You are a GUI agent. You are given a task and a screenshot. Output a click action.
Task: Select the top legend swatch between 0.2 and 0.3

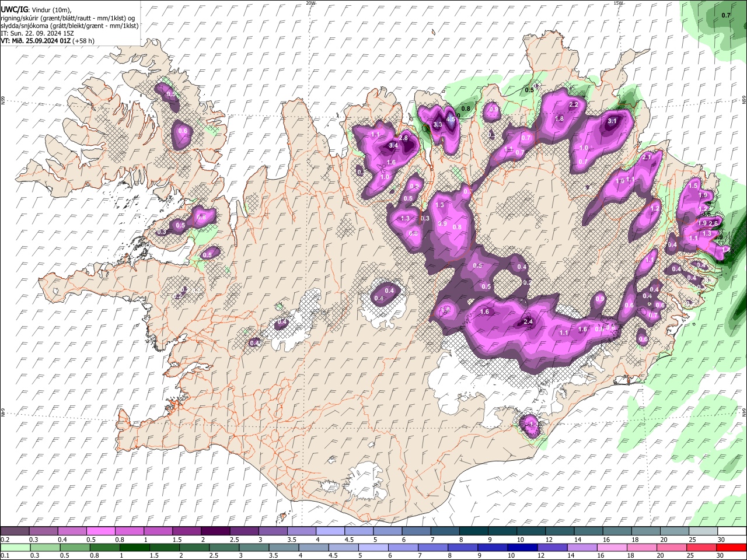pyautogui.click(x=14, y=531)
